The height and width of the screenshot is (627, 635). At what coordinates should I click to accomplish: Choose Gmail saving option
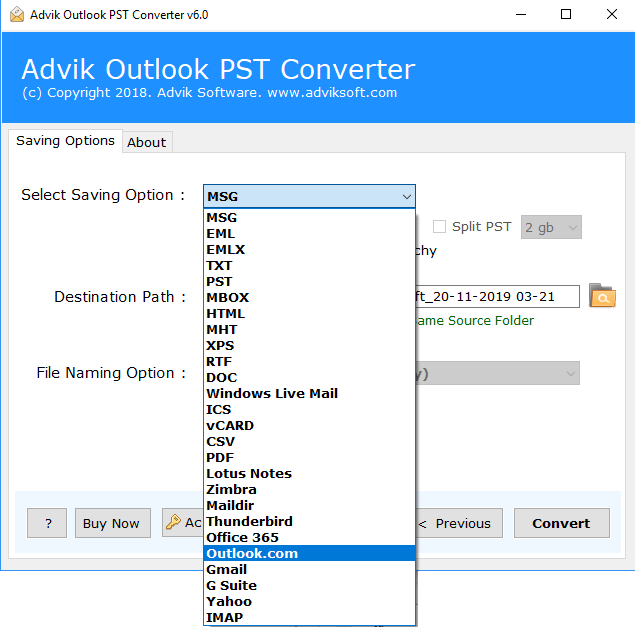coord(309,569)
